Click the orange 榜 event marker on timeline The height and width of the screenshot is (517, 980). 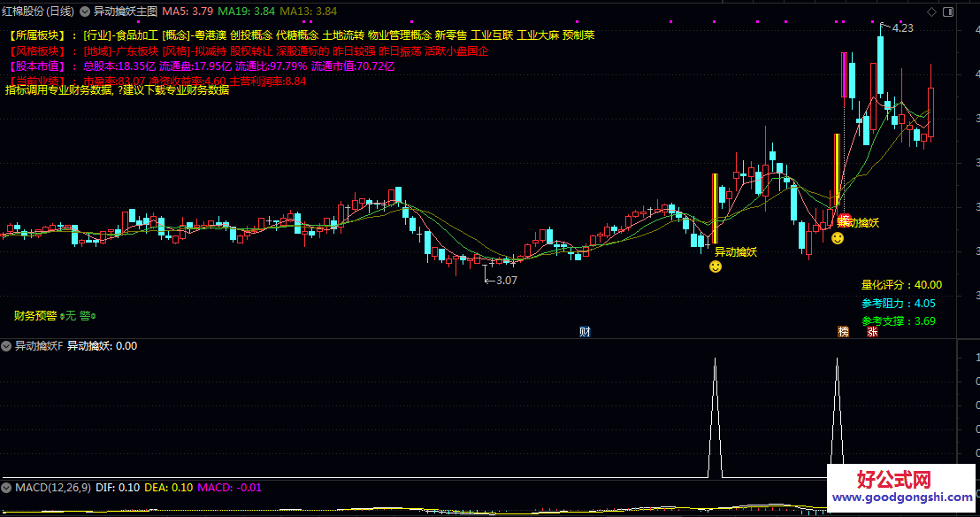(844, 332)
